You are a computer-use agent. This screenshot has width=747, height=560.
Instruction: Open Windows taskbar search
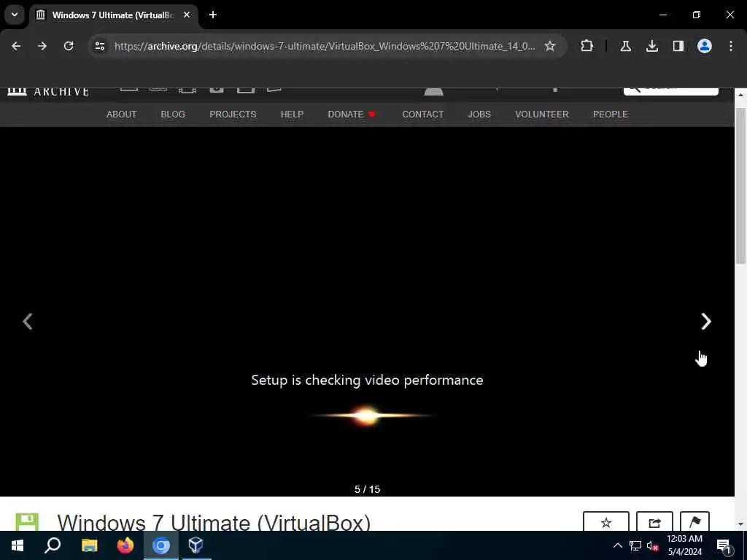click(53, 545)
